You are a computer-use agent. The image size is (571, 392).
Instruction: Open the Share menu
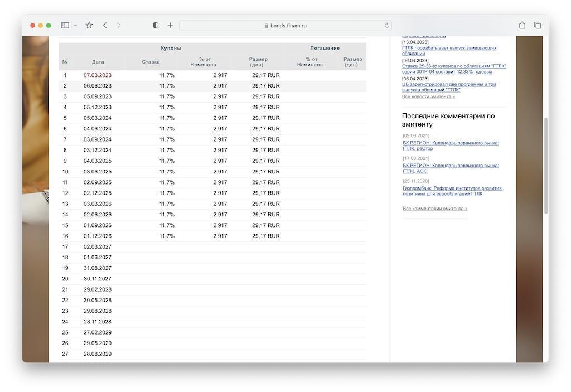(x=522, y=25)
